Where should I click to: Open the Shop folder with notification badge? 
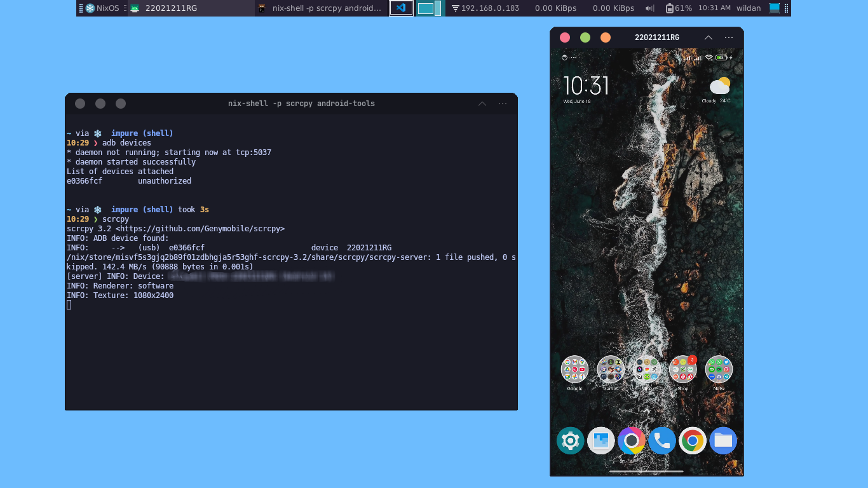point(683,369)
